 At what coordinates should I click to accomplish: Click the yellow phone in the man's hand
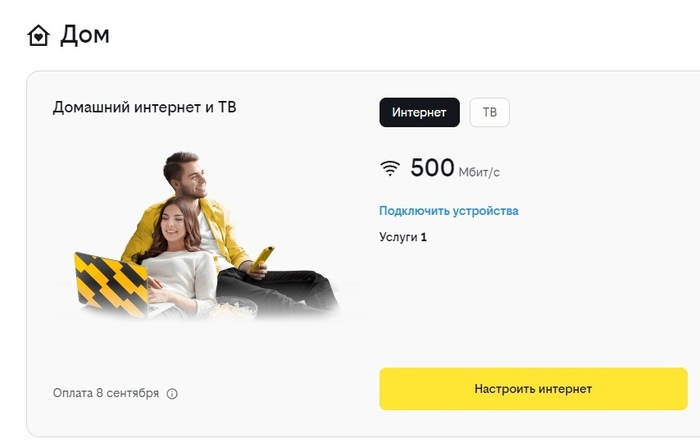click(x=261, y=258)
